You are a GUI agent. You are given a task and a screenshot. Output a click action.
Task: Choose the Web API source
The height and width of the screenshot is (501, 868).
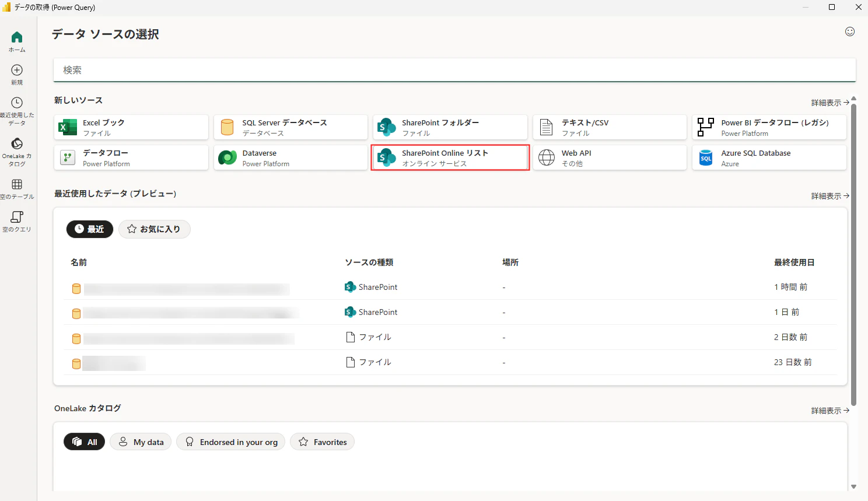pyautogui.click(x=610, y=157)
